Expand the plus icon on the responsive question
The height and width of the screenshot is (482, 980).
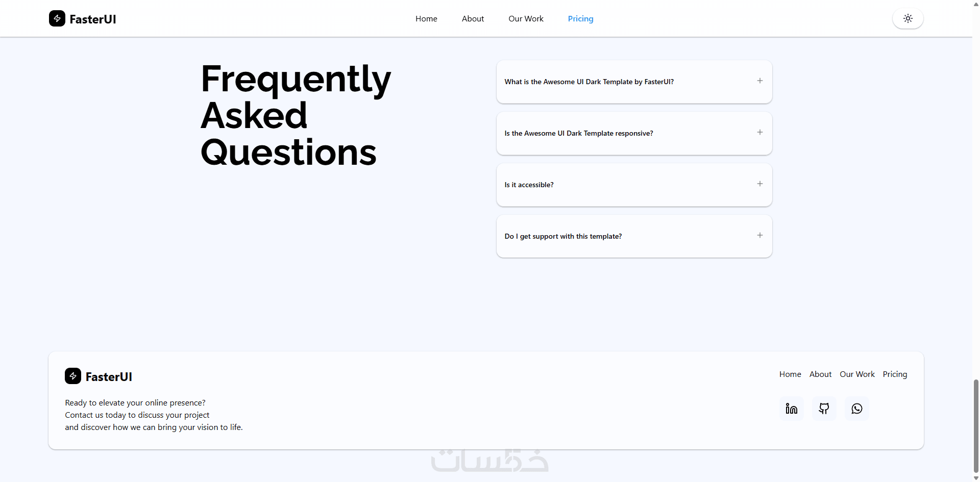[759, 132]
